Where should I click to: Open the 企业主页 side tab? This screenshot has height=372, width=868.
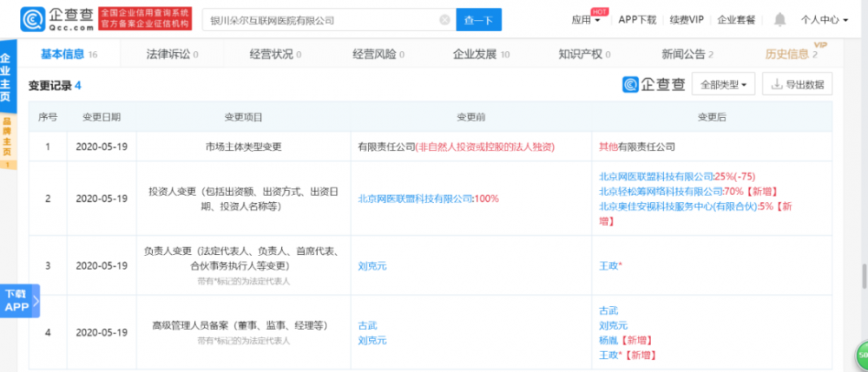pos(7,79)
